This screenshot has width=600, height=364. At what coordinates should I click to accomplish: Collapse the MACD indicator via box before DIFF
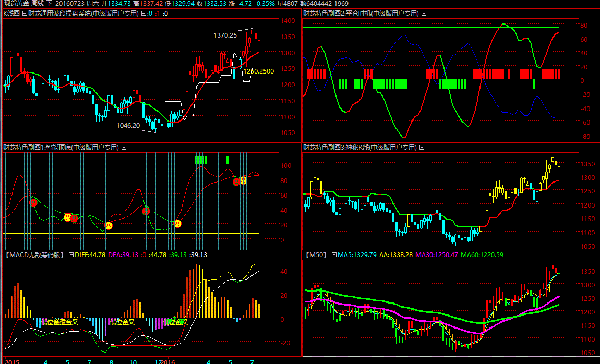(x=71, y=255)
